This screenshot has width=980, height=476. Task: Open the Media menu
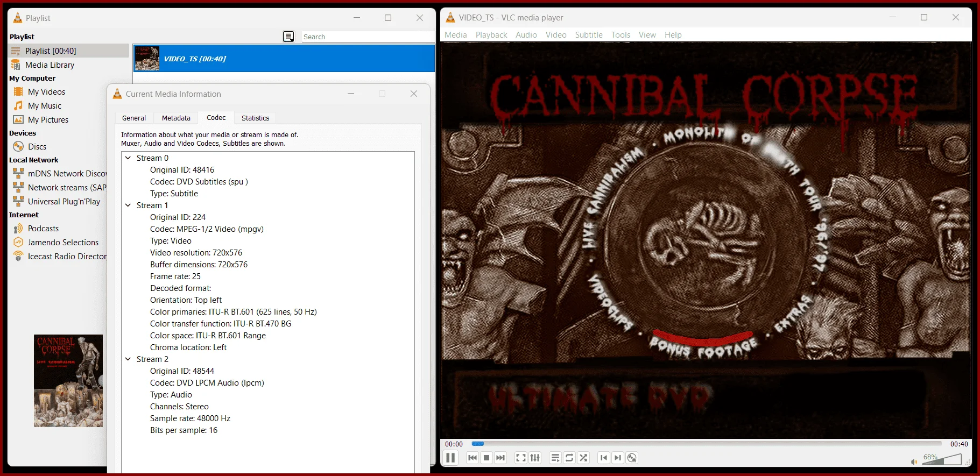[456, 34]
